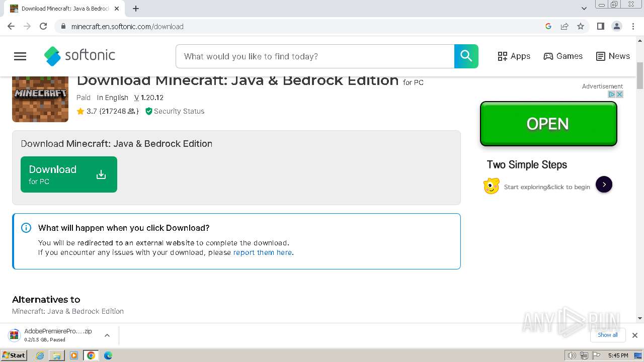Click the 'In English' label
644x362 pixels.
[x=113, y=98]
